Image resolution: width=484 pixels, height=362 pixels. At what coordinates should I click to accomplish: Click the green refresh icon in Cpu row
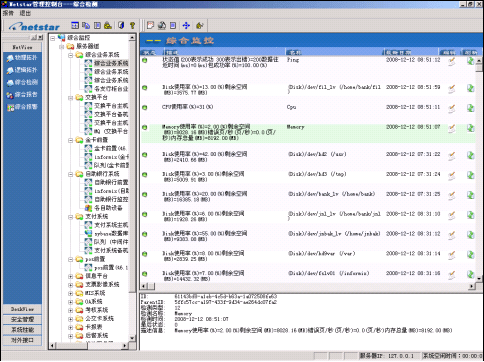point(470,108)
